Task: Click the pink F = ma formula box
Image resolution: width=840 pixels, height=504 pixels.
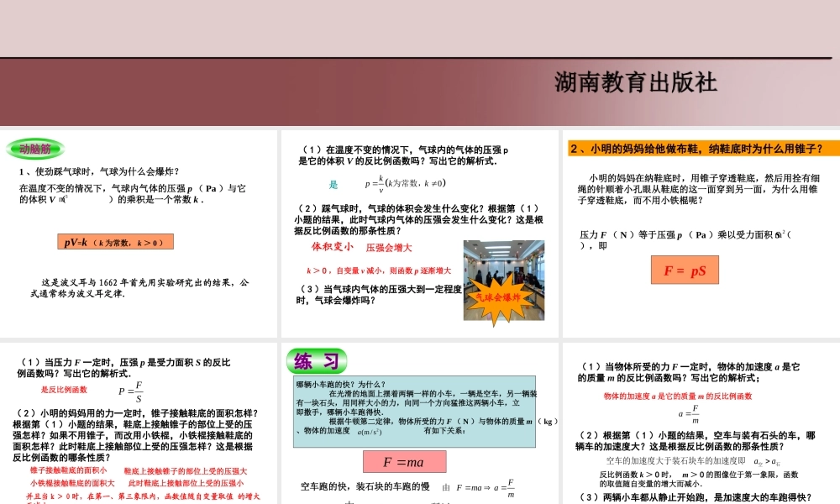Action: (x=405, y=462)
